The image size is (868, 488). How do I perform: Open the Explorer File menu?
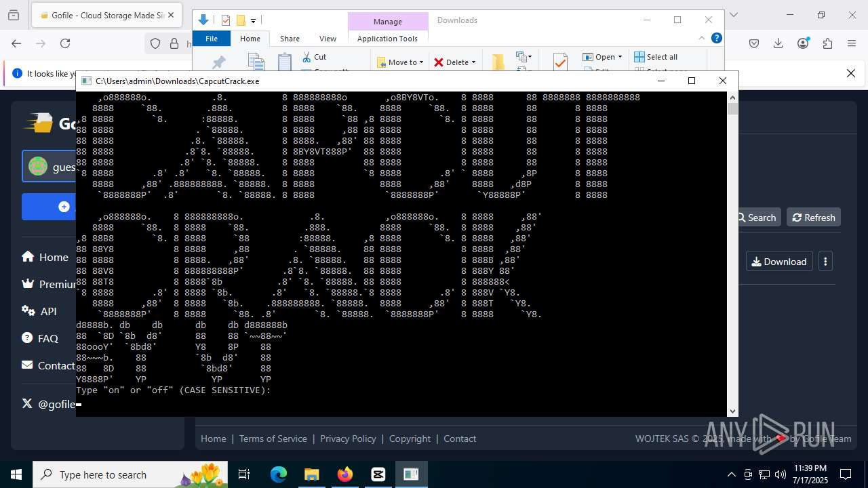[x=212, y=39]
